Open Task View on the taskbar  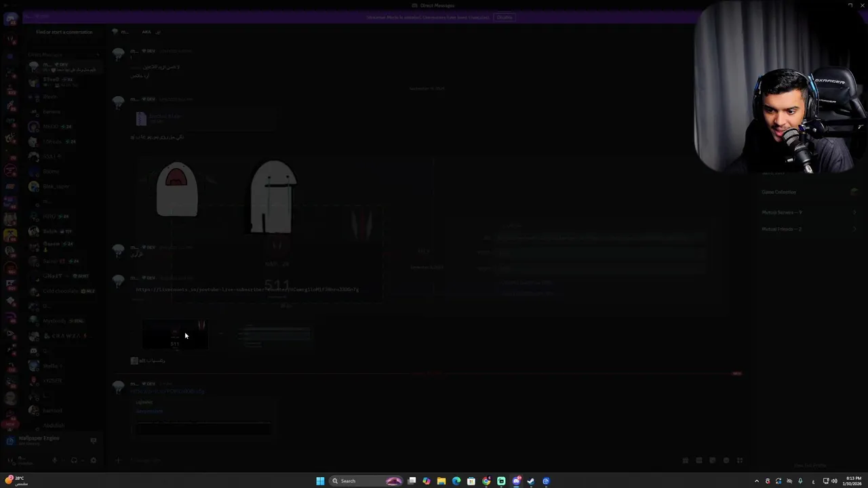(412, 481)
